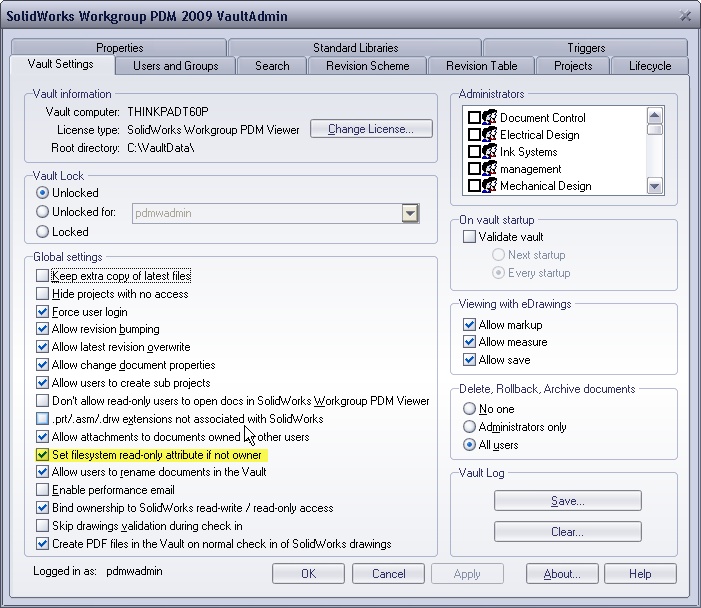701x608 pixels.
Task: Click the Administrators list scrollbar thumb
Action: coord(655,130)
